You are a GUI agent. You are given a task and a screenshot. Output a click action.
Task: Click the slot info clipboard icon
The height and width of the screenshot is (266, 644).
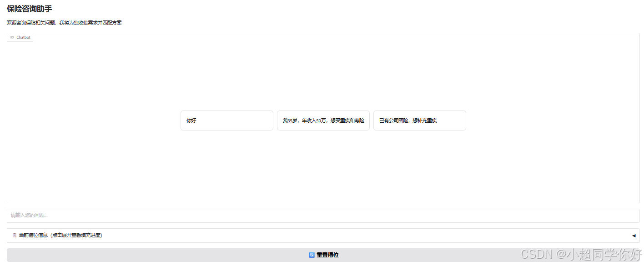(x=15, y=236)
